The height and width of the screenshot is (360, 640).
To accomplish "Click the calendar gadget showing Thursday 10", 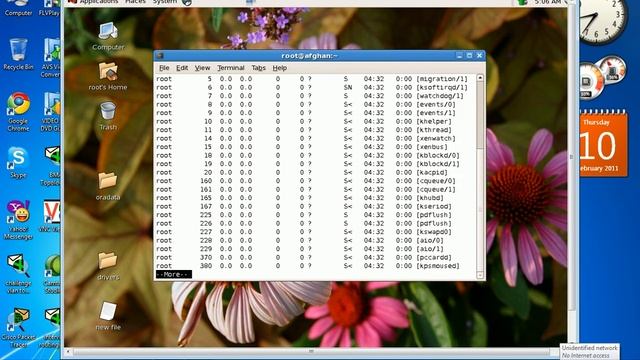I will coord(603,144).
